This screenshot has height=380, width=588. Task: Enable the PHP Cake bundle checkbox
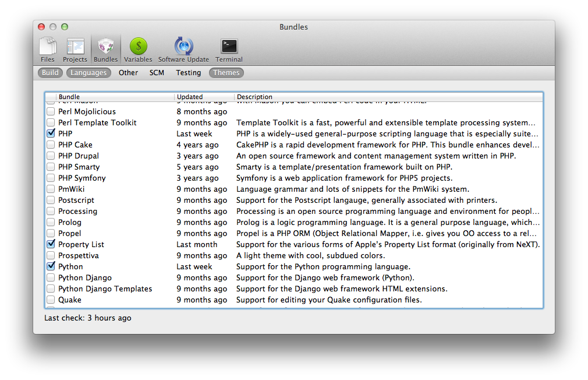[x=51, y=145]
